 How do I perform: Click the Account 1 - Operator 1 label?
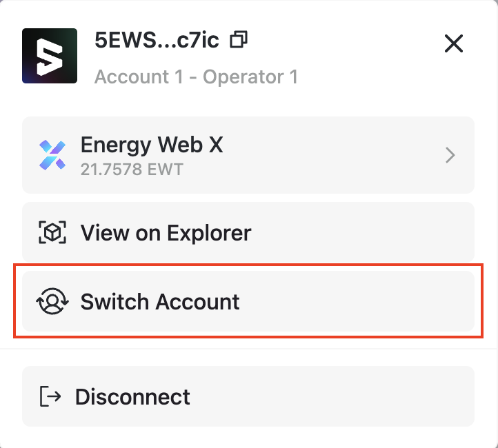tap(196, 76)
